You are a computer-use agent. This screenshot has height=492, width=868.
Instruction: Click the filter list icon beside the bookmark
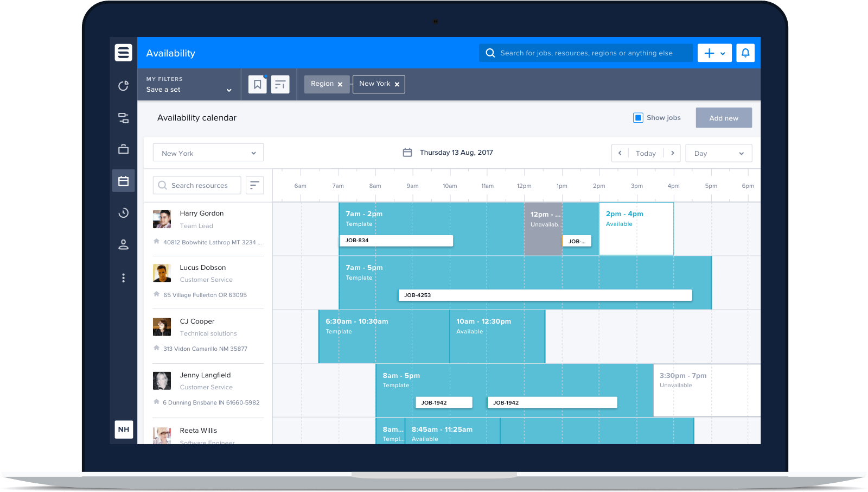point(280,84)
